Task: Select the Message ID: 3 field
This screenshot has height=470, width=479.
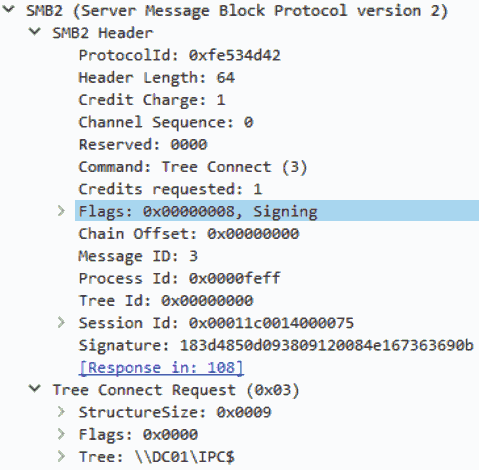Action: 138,256
